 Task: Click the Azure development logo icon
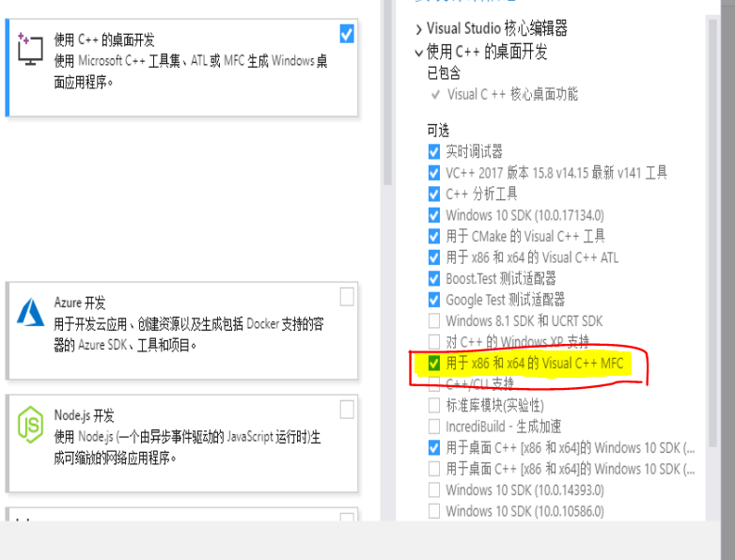click(x=30, y=312)
